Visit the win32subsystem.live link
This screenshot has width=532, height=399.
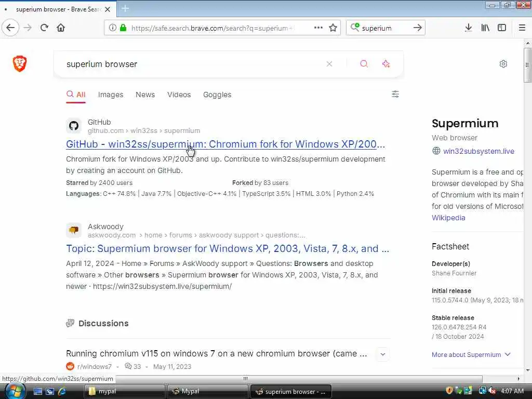pyautogui.click(x=478, y=151)
